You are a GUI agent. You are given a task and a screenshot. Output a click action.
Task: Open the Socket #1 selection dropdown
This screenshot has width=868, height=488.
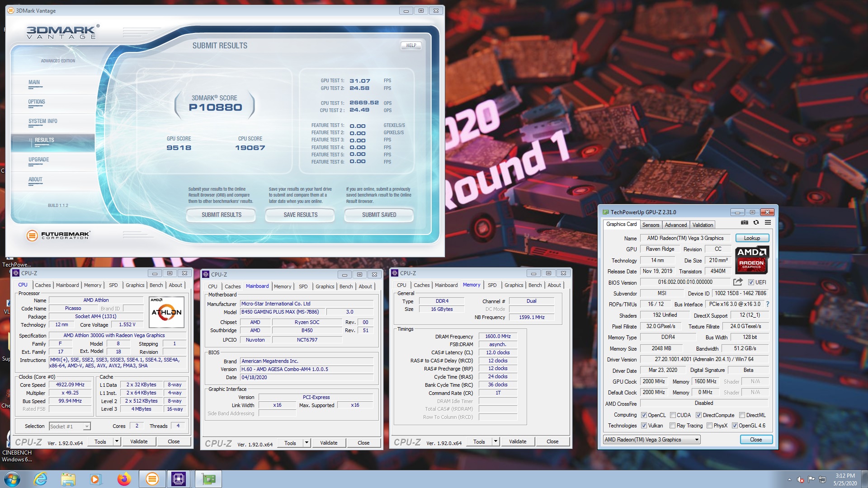coord(70,426)
